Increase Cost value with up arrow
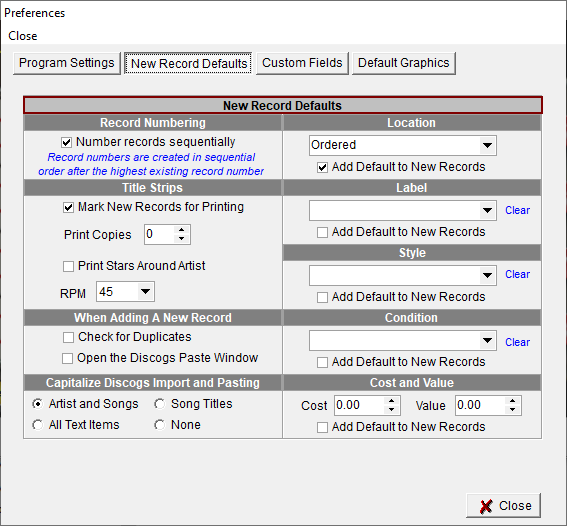 coord(391,401)
